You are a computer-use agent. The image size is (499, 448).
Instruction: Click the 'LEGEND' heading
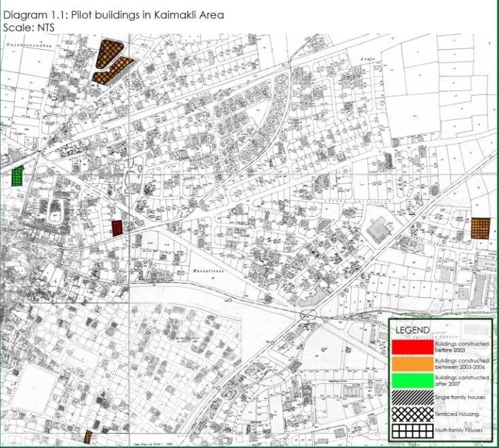pos(412,330)
